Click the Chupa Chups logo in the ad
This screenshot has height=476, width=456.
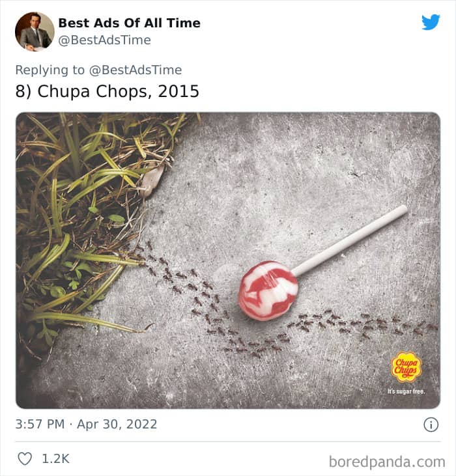(406, 368)
